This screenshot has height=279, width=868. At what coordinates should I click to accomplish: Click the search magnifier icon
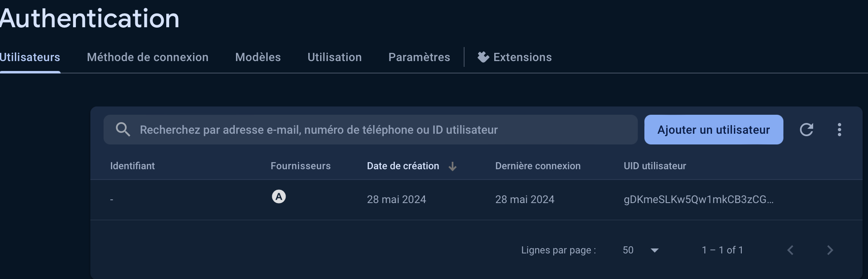[123, 130]
